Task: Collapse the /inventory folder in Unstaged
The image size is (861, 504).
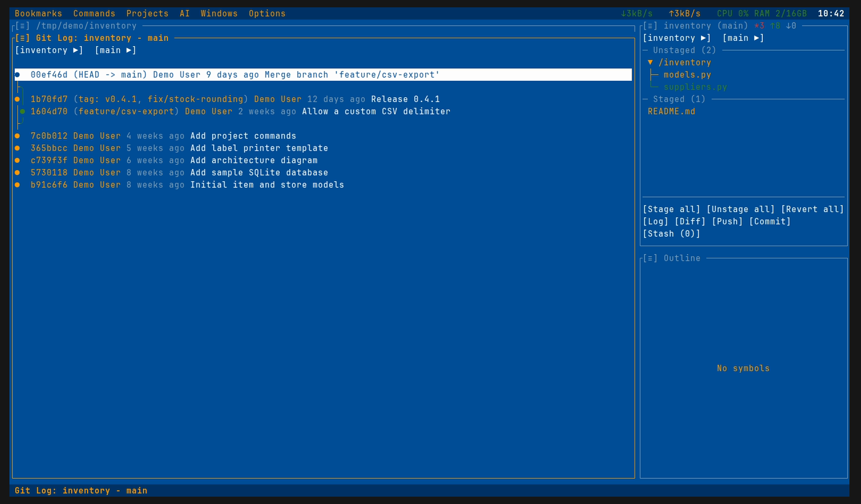Action: coord(650,62)
